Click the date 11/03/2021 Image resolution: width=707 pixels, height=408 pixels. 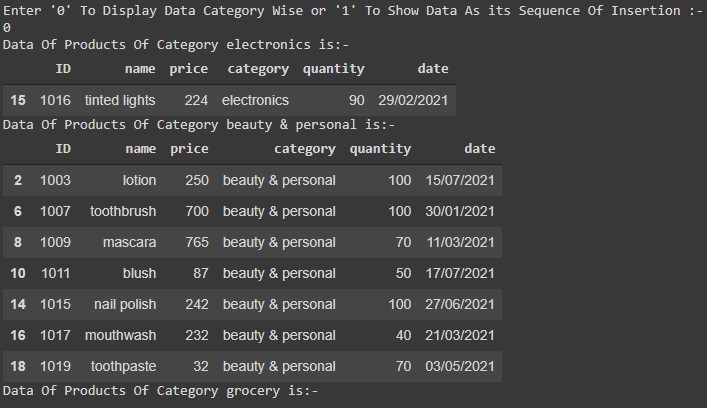coord(460,243)
